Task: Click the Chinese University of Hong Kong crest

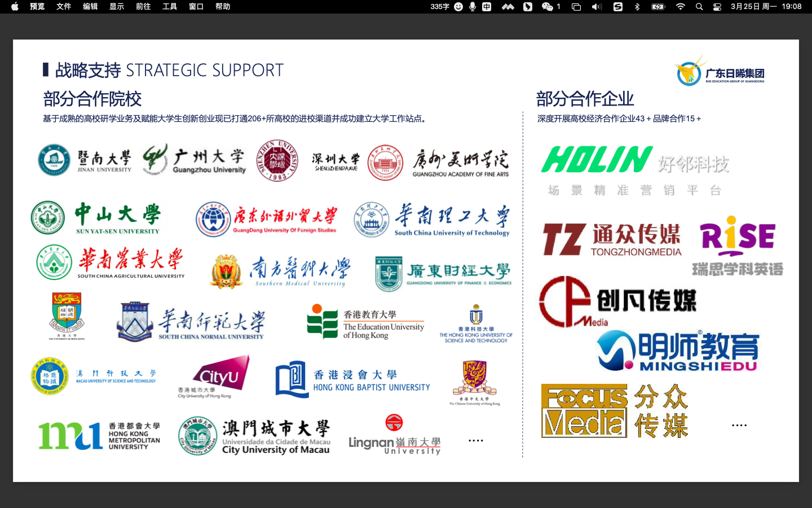Action: click(x=475, y=383)
